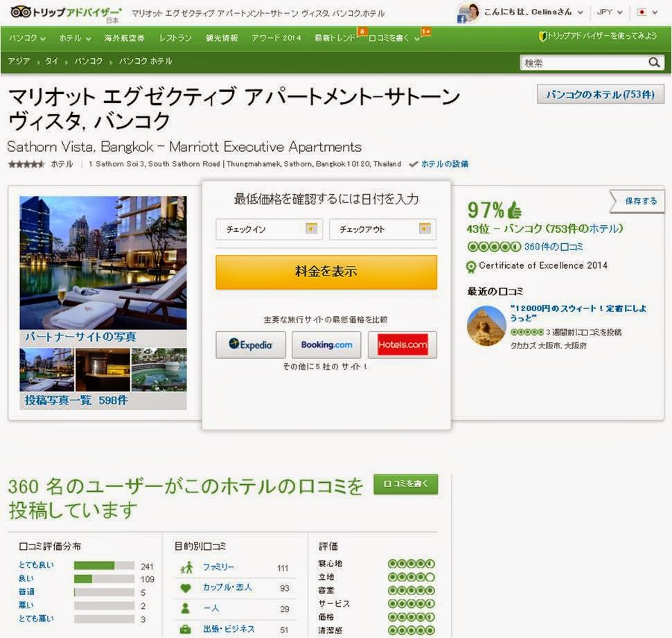Viewport: 672px width, 638px height.
Task: Click バンコクのホテル(753件) button
Action: [x=601, y=94]
